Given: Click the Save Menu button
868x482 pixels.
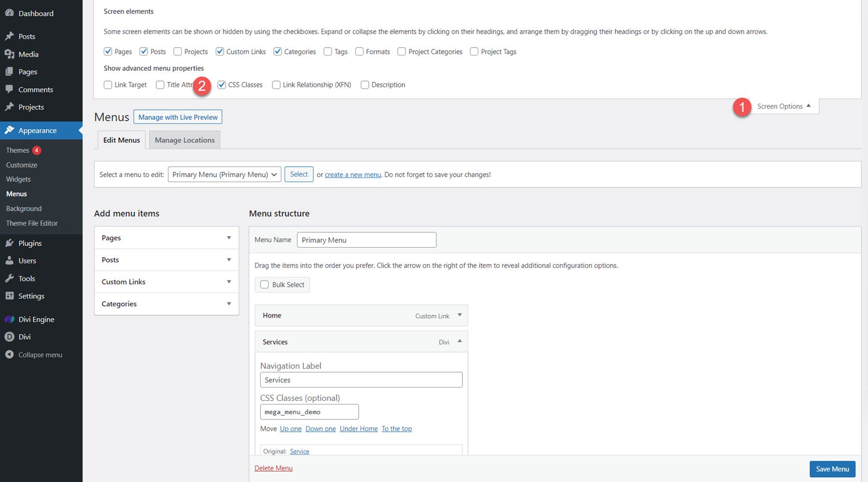Looking at the screenshot, I should click(832, 469).
